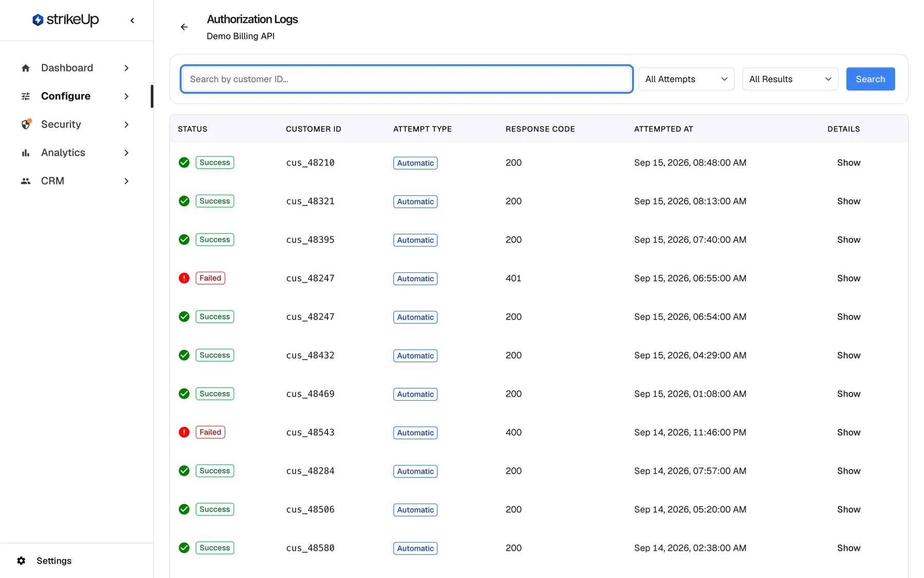This screenshot has width=924, height=578.
Task: Open the All Attempts dropdown
Action: click(x=686, y=79)
